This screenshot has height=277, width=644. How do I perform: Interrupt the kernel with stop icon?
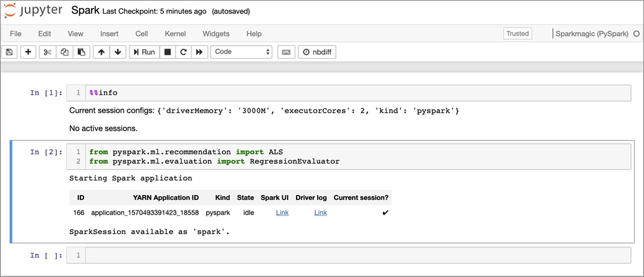[x=168, y=52]
